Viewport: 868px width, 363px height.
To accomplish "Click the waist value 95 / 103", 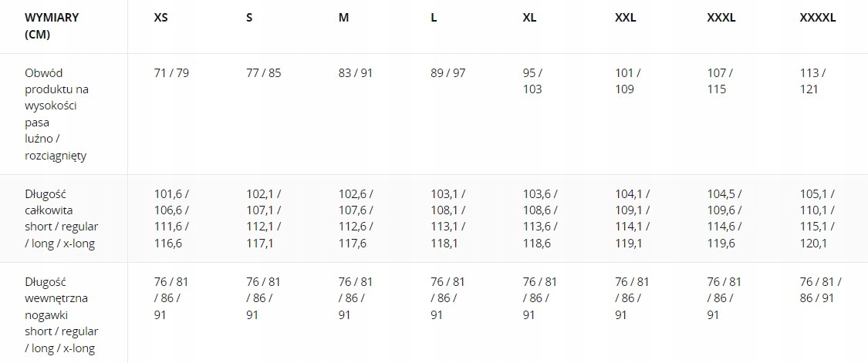I will pyautogui.click(x=532, y=81).
